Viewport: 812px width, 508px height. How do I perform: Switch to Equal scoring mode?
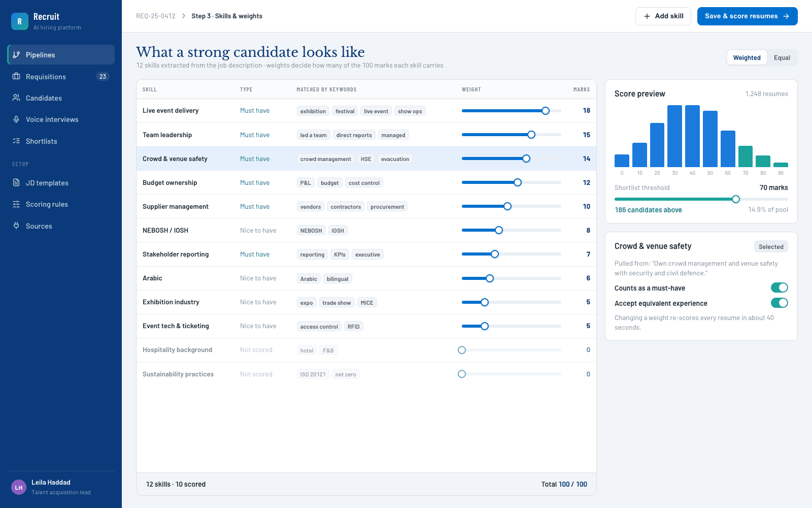(782, 57)
